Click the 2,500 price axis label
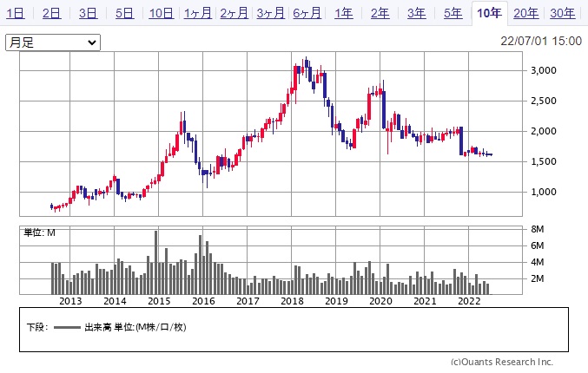The height and width of the screenshot is (373, 588). point(544,101)
